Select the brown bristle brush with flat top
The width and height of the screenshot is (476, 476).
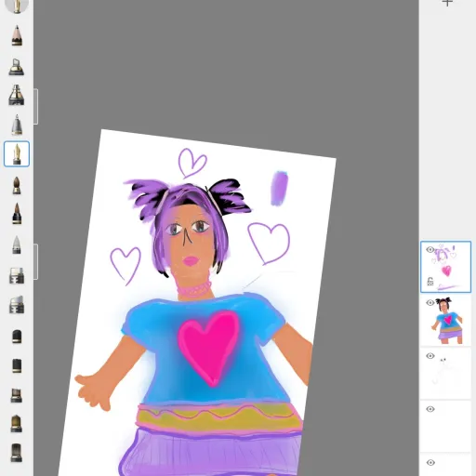(x=17, y=395)
